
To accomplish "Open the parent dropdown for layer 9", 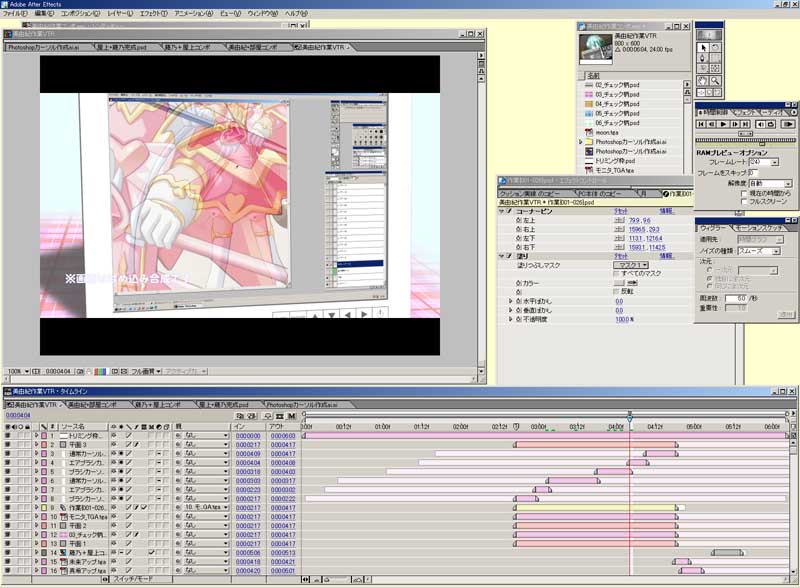I will coord(206,507).
